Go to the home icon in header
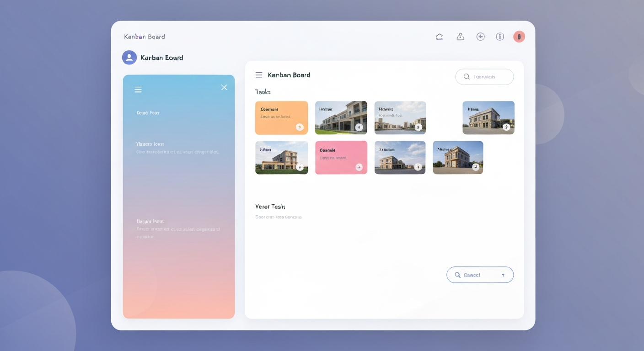Image resolution: width=644 pixels, height=351 pixels. 439,37
